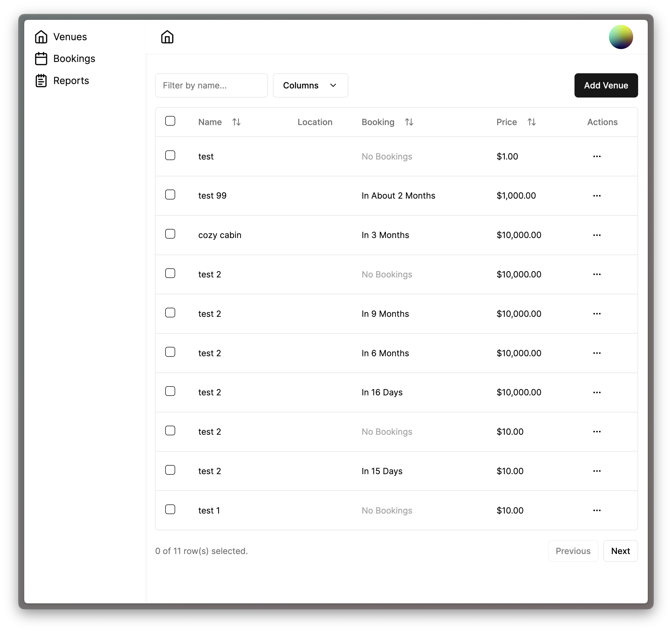Tick the cozy cabin row checkbox

click(x=170, y=234)
